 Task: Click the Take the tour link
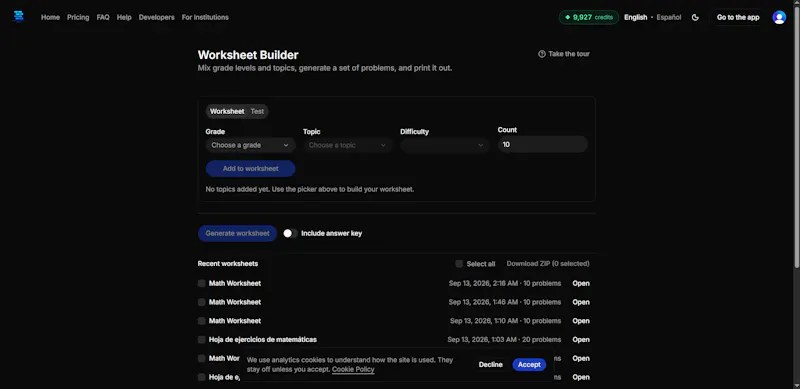coord(564,54)
